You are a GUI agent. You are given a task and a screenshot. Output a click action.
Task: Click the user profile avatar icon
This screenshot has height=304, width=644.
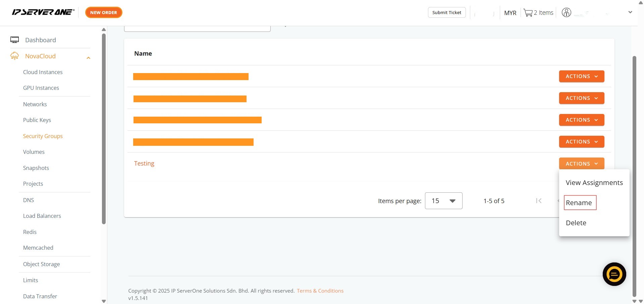click(x=566, y=13)
